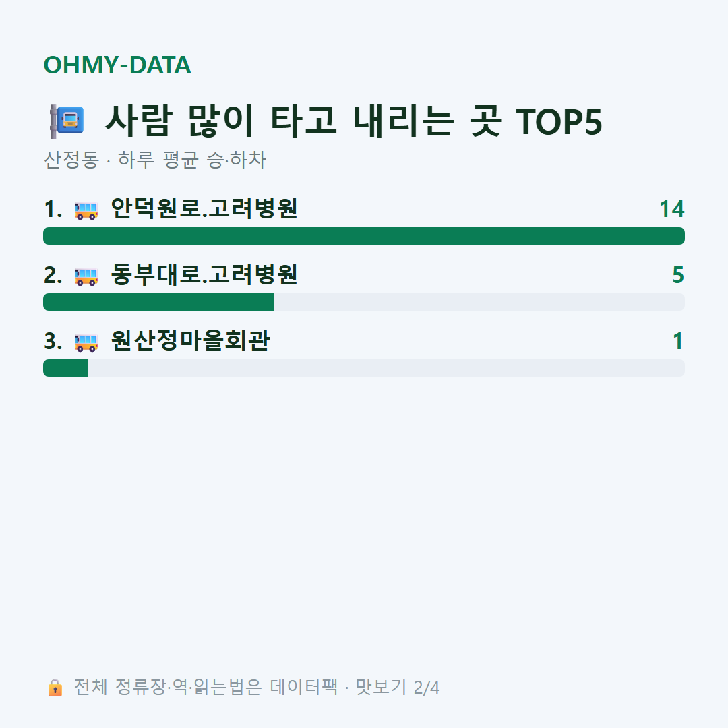The height and width of the screenshot is (728, 728).
Task: Click the bus icon beside 동부대로.고려병원
Action: 86,276
